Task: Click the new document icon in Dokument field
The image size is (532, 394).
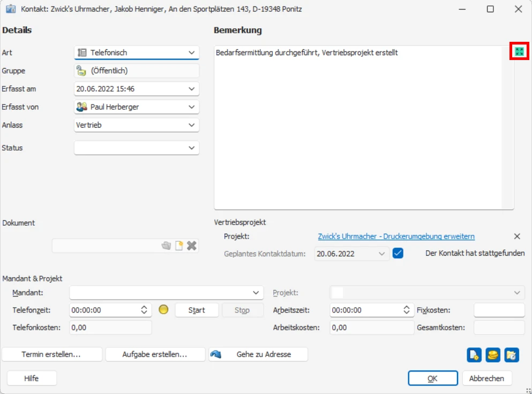Action: [179, 246]
